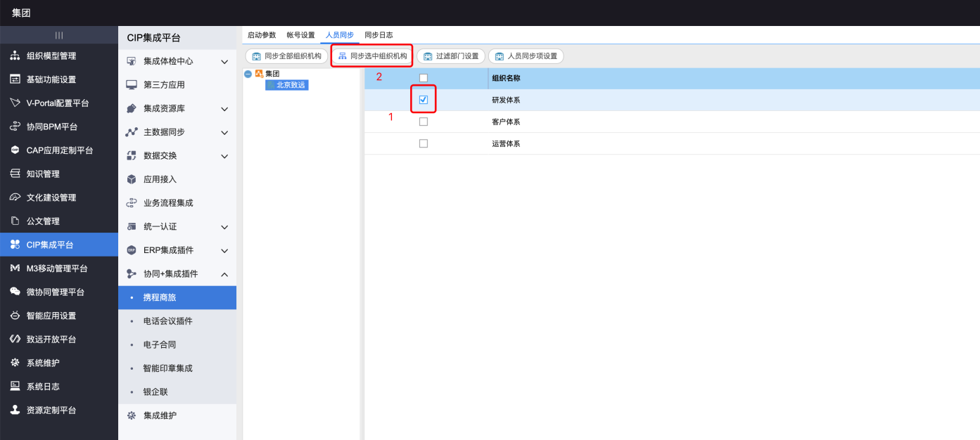Select the 人员同步 tab
Viewport: 980px width, 440px height.
(x=340, y=35)
